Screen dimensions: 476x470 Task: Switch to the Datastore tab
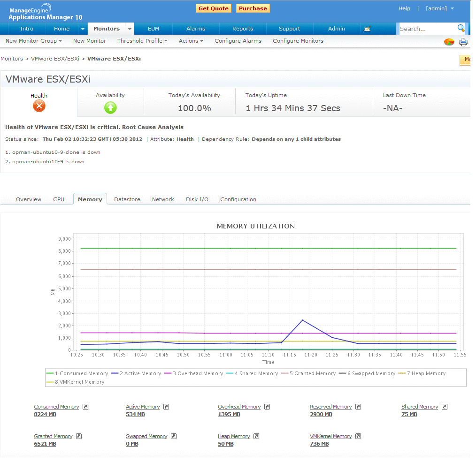pyautogui.click(x=127, y=199)
